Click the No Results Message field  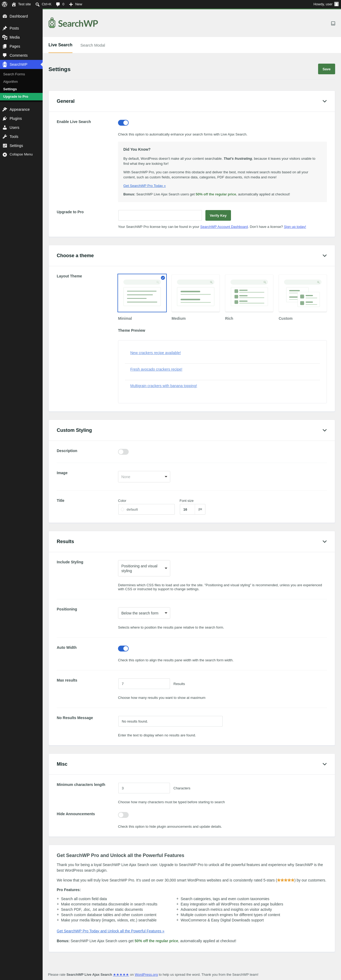pyautogui.click(x=170, y=721)
